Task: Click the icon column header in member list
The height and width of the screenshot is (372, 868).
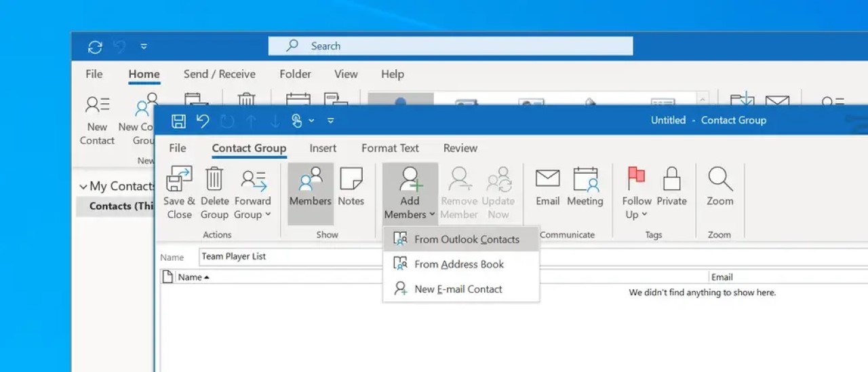Action: coord(167,277)
